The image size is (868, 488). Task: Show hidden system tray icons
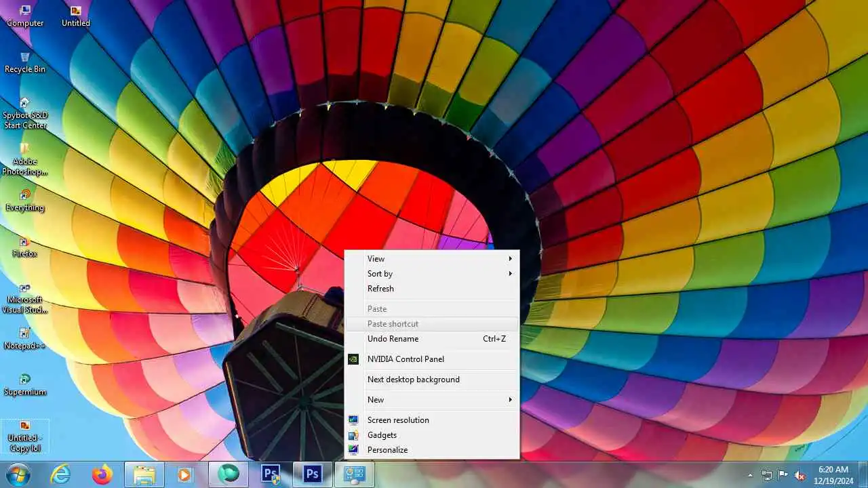click(750, 475)
